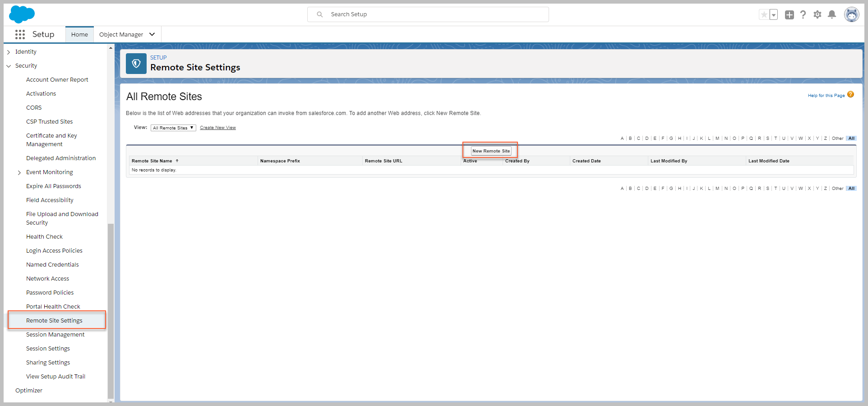Click the Create New View link
Screen dimensions: 868x406
(218, 128)
